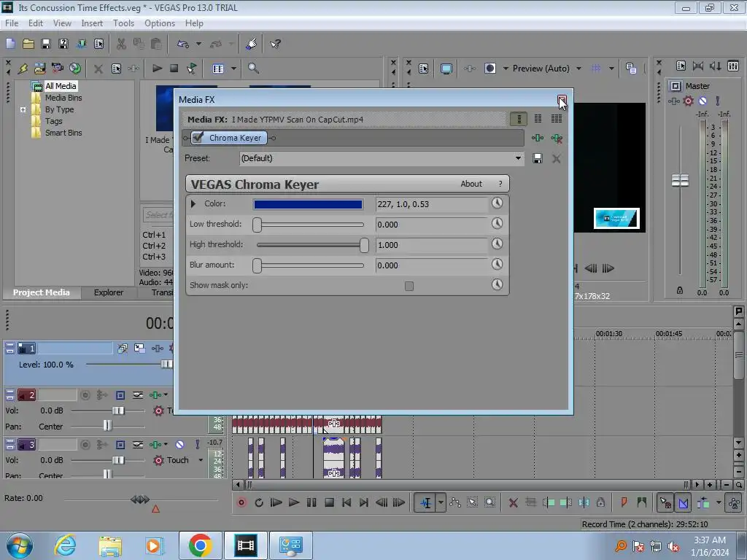Arm track 3 for record
Image resolution: width=747 pixels, height=560 pixels.
point(85,445)
